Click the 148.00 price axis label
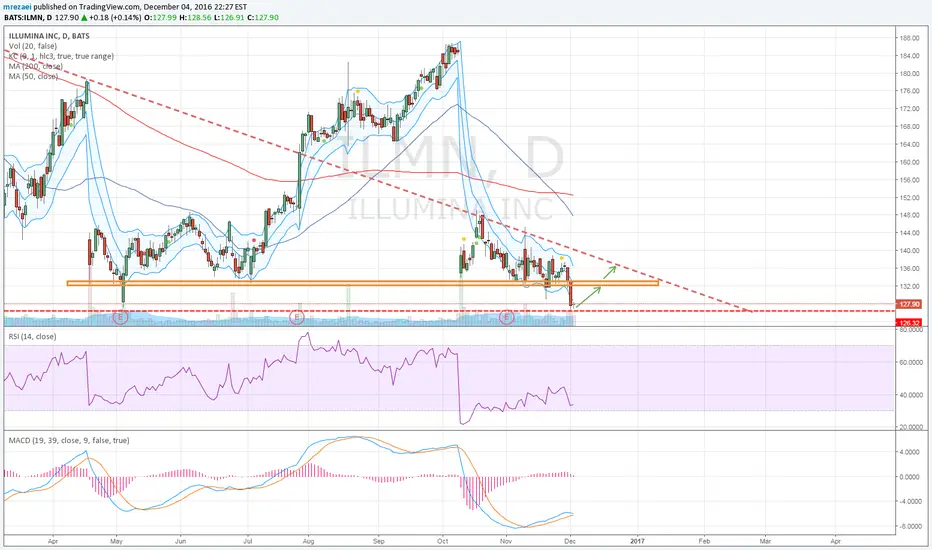The image size is (932, 550). point(909,215)
